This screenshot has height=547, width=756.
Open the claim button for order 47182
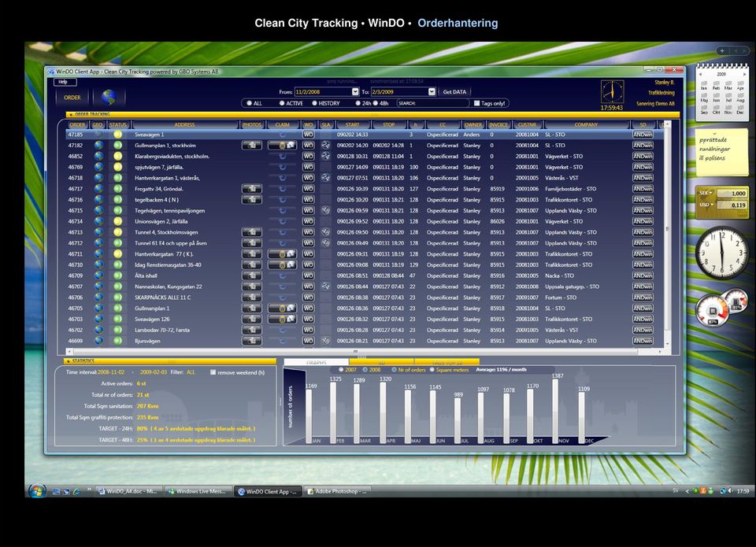(282, 145)
